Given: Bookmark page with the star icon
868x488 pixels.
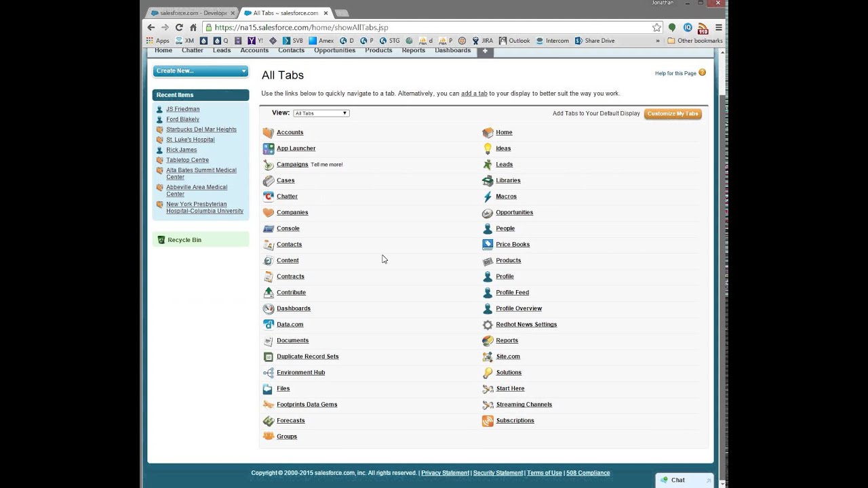Looking at the screenshot, I should click(656, 28).
